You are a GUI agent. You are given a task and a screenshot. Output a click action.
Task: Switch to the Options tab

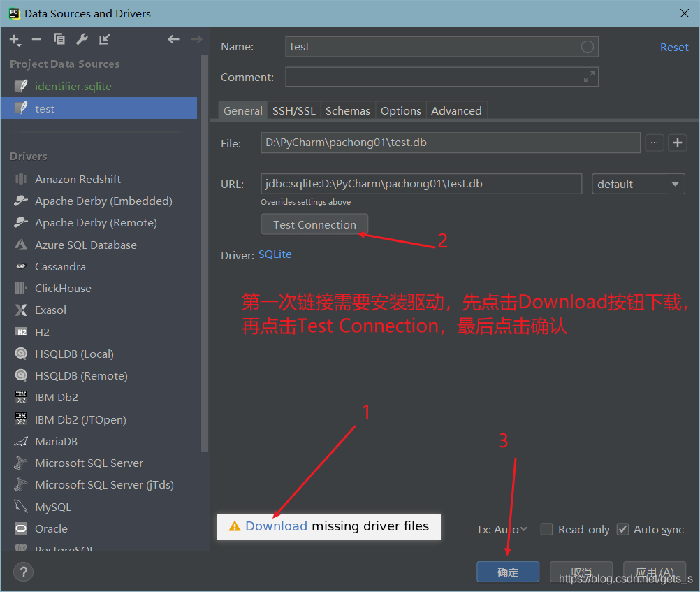[x=400, y=111]
